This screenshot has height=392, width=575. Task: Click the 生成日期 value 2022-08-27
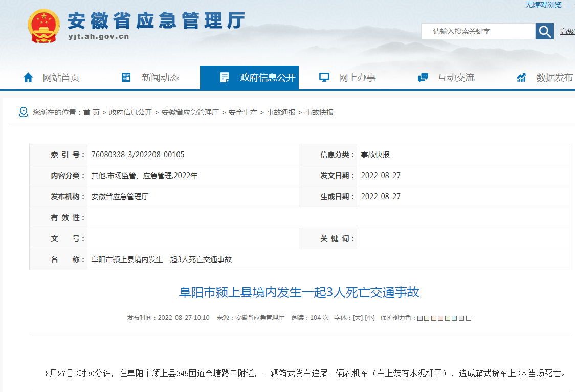pyautogui.click(x=381, y=197)
